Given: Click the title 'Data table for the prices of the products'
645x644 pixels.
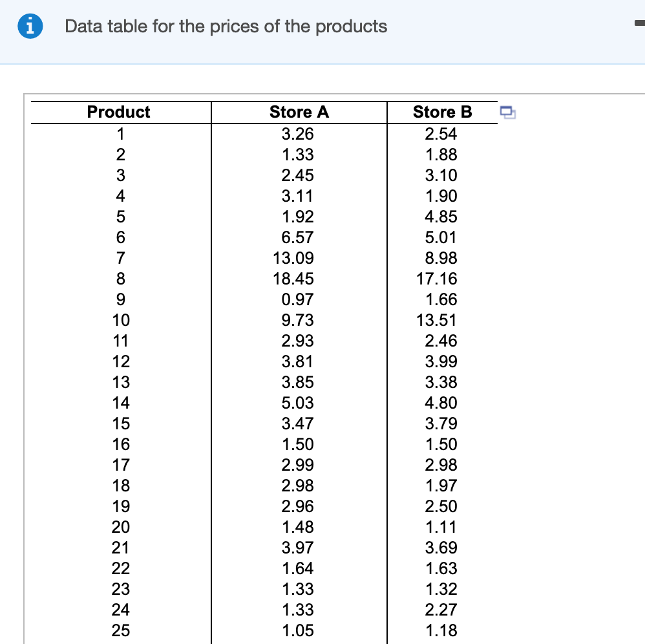Looking at the screenshot, I should coord(226,27).
